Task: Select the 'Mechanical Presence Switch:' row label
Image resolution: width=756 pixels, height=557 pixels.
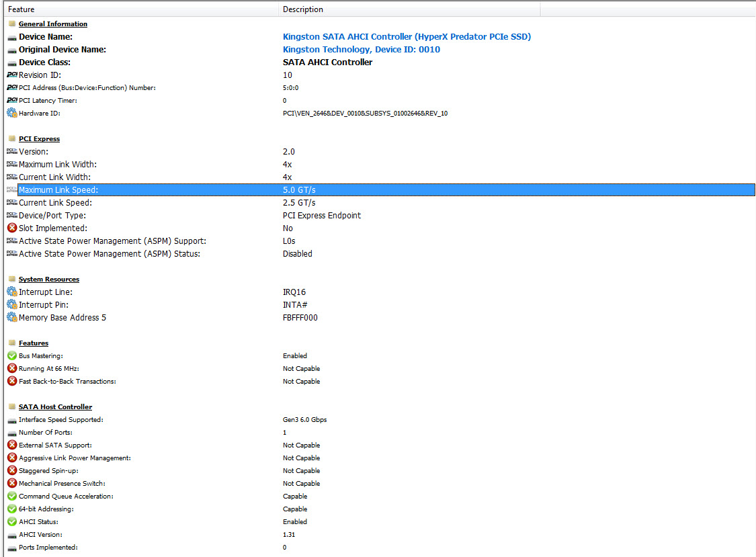Action: tap(62, 483)
